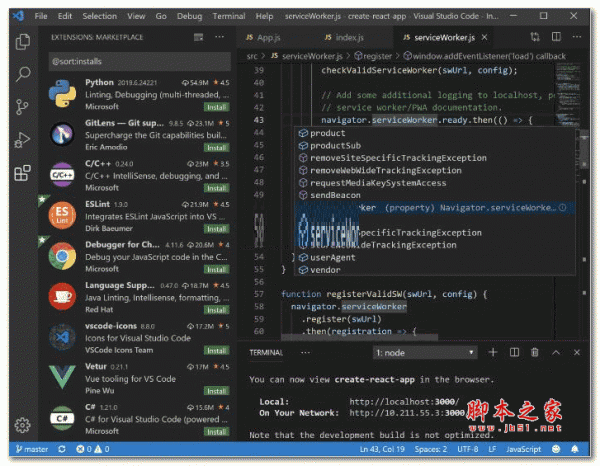The image size is (600, 466).
Task: Click the clear extensions input icon
Action: 198,37
